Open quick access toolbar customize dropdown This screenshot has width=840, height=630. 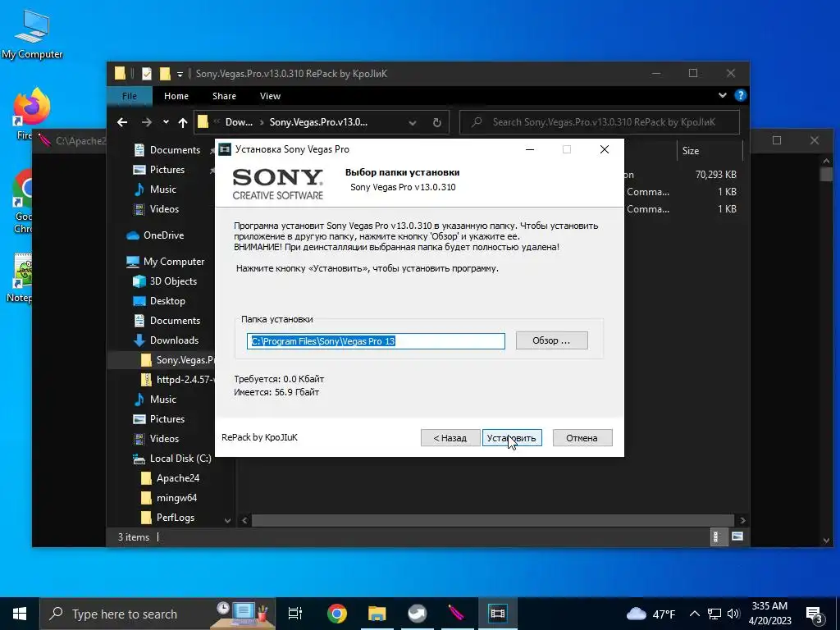[180, 74]
